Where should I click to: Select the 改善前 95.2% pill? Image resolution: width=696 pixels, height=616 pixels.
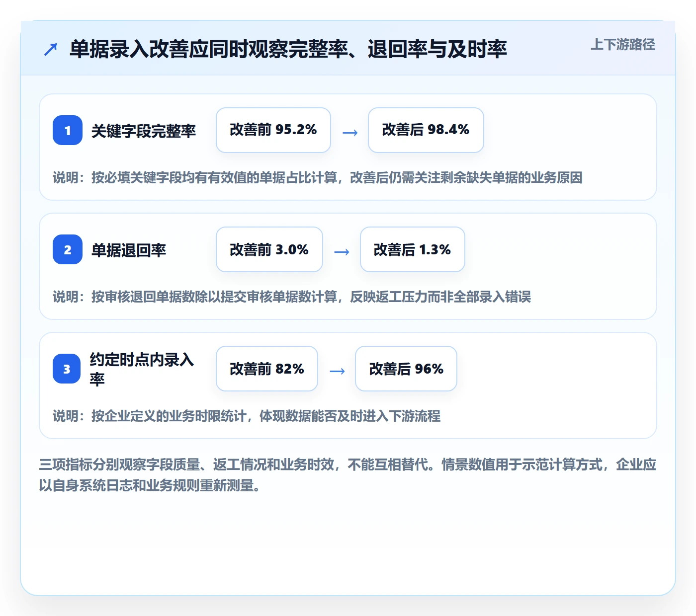273,130
